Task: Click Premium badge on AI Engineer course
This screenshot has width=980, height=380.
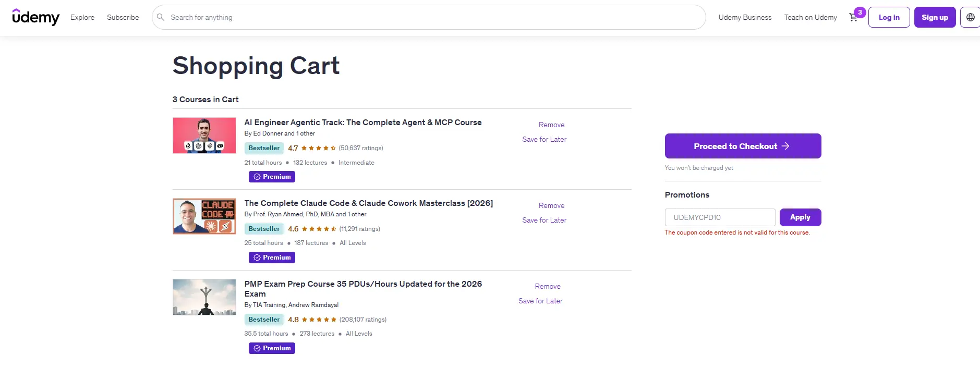Action: 272,177
